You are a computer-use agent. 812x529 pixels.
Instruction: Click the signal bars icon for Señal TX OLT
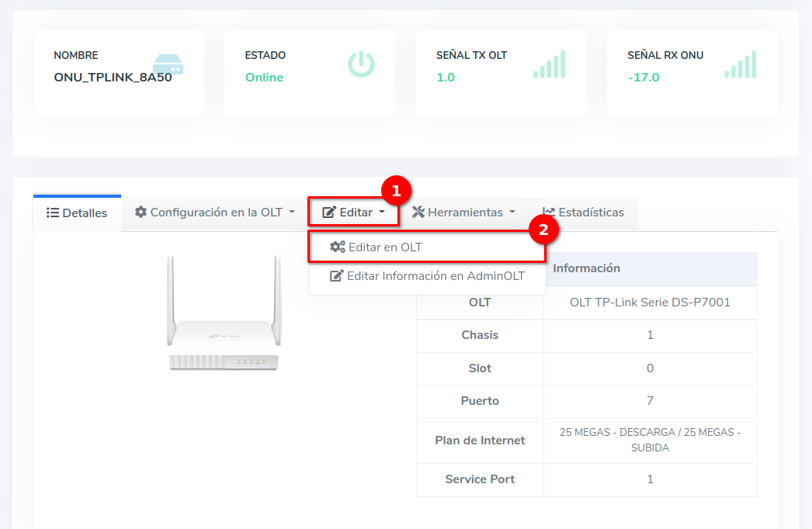click(x=550, y=64)
